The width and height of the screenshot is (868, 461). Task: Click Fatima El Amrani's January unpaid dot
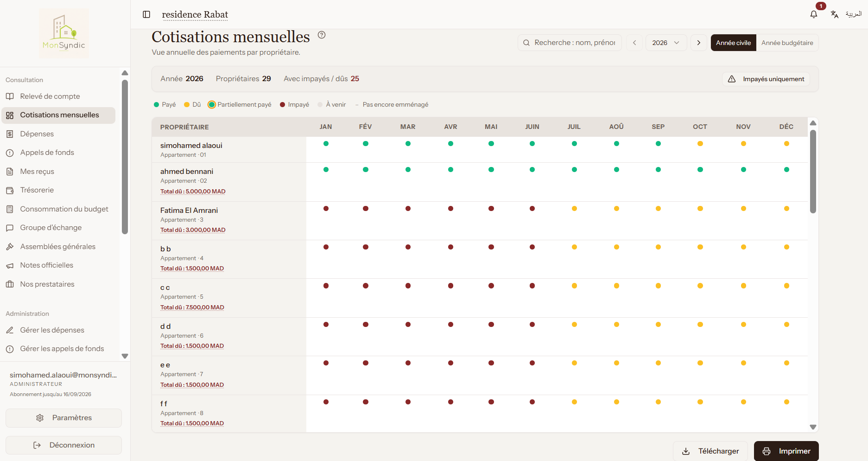[x=326, y=209]
